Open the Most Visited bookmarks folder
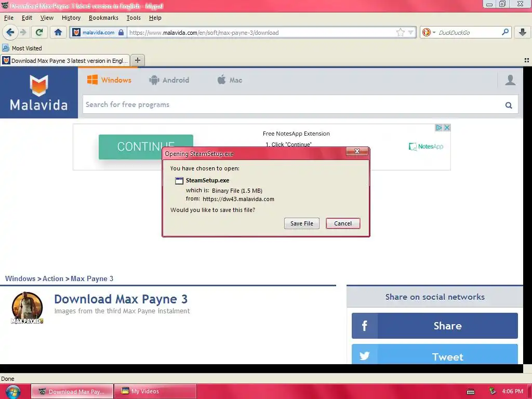 click(x=22, y=48)
